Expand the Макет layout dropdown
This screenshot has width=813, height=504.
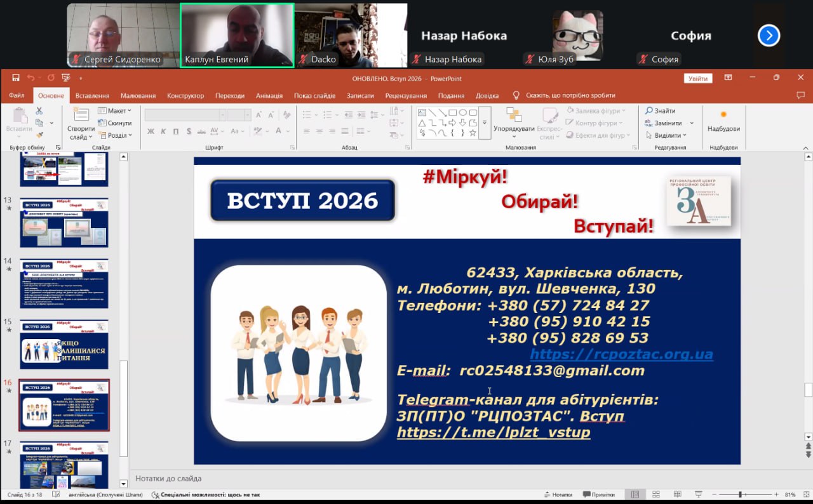pyautogui.click(x=112, y=111)
